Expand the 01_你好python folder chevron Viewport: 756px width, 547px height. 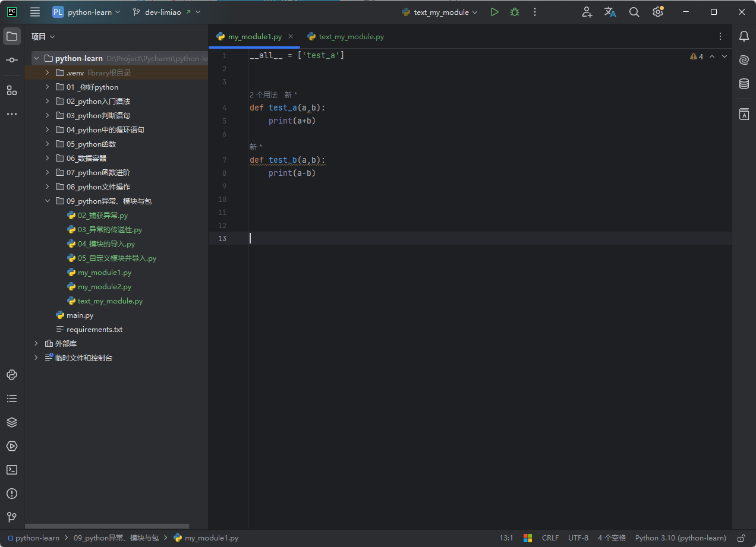pos(48,87)
